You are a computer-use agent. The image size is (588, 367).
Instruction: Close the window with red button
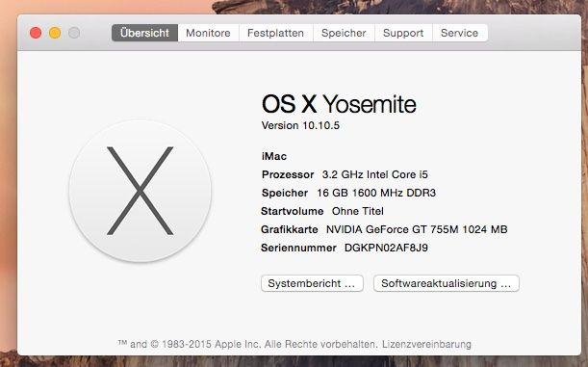(x=36, y=33)
